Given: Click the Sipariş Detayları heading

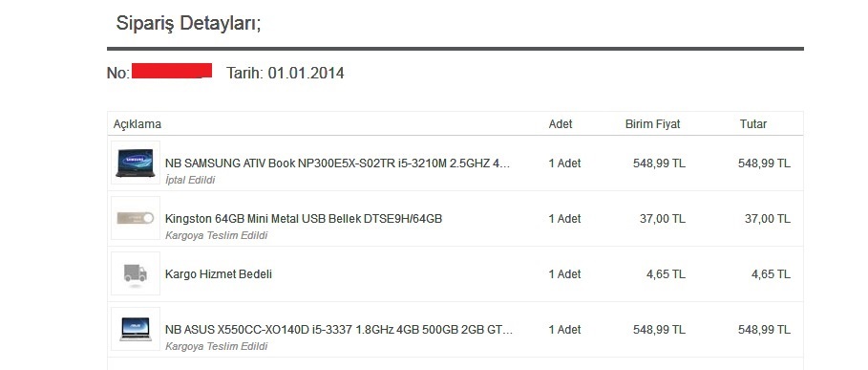Looking at the screenshot, I should (188, 23).
